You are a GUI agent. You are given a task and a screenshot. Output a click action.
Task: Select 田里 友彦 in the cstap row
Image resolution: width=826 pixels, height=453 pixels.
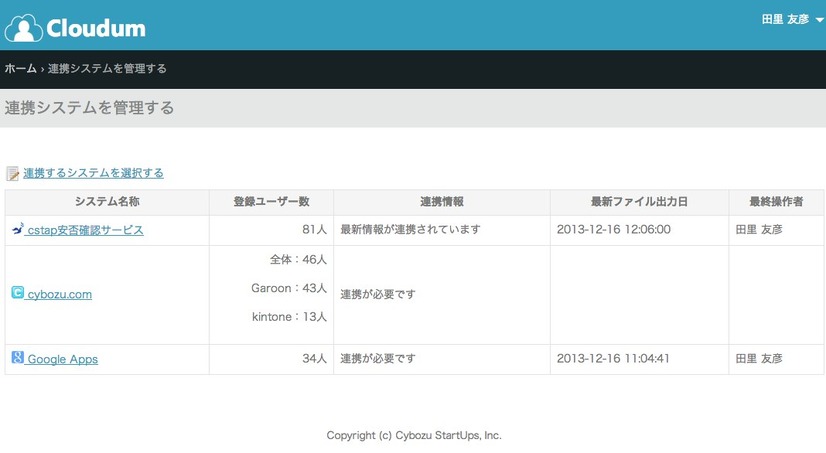(x=759, y=230)
